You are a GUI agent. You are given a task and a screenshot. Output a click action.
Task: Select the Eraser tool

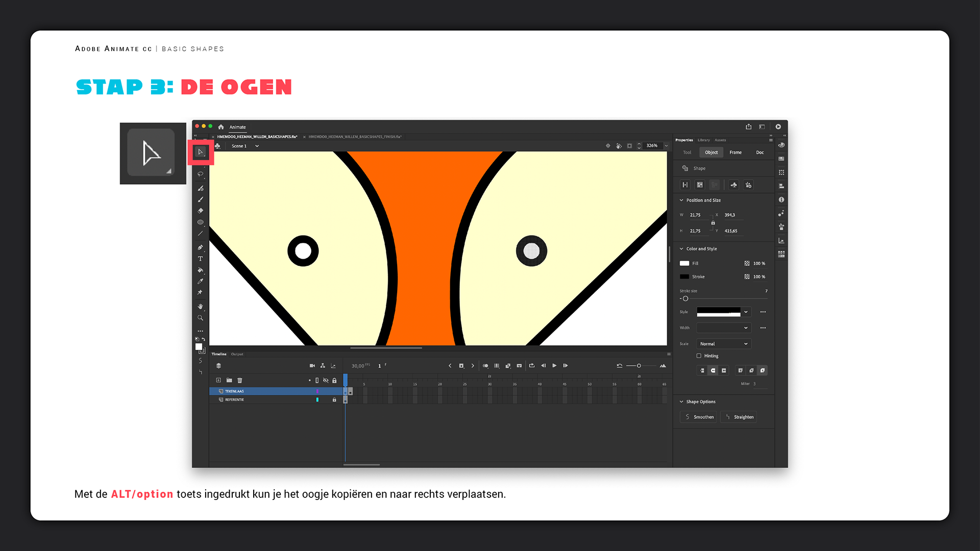click(x=200, y=211)
